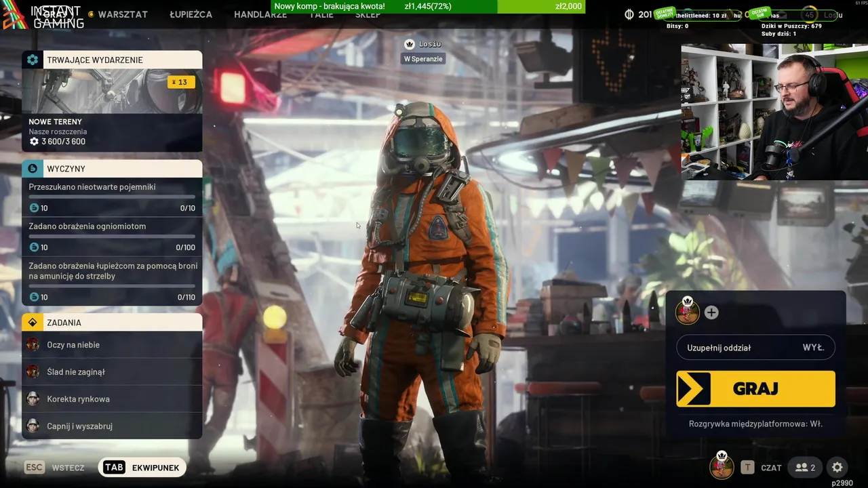Add a squad member with plus icon
Viewport: 868px width, 488px height.
click(711, 312)
